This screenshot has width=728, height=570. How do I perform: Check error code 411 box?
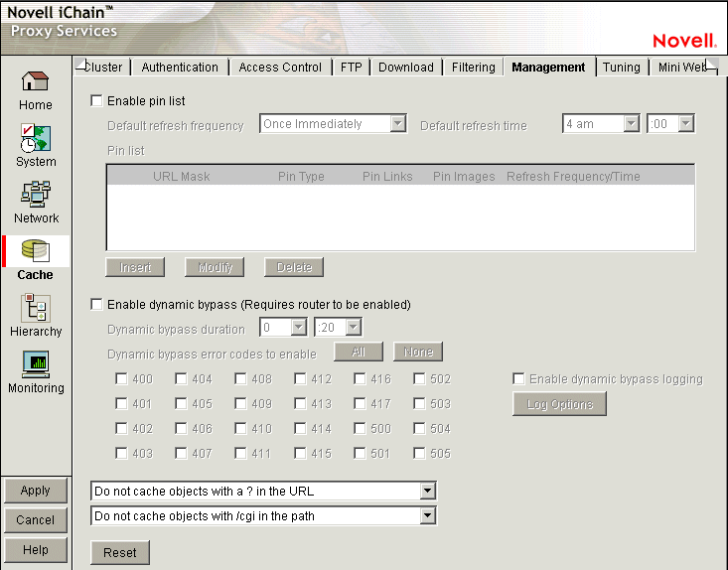coord(240,453)
